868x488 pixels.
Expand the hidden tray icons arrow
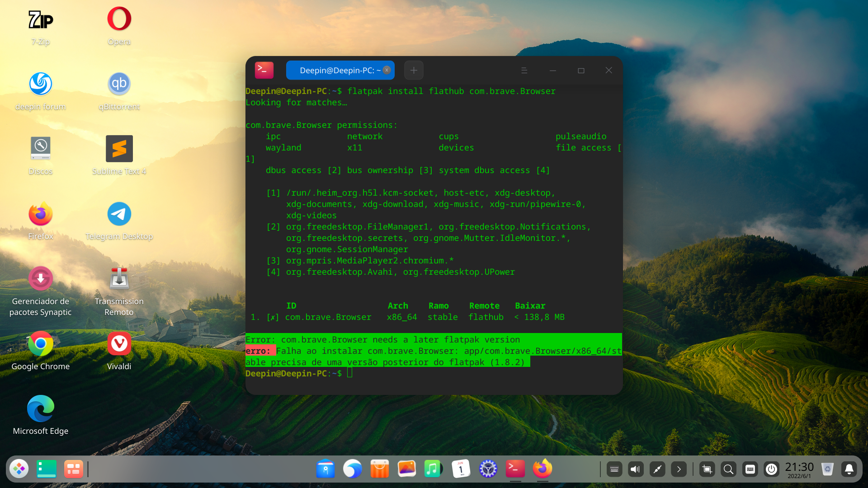(x=679, y=469)
